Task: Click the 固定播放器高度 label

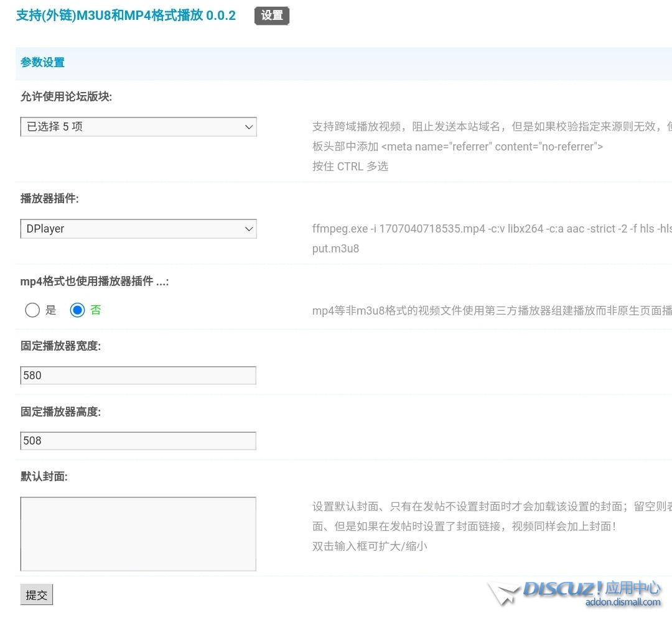Action: tap(60, 412)
